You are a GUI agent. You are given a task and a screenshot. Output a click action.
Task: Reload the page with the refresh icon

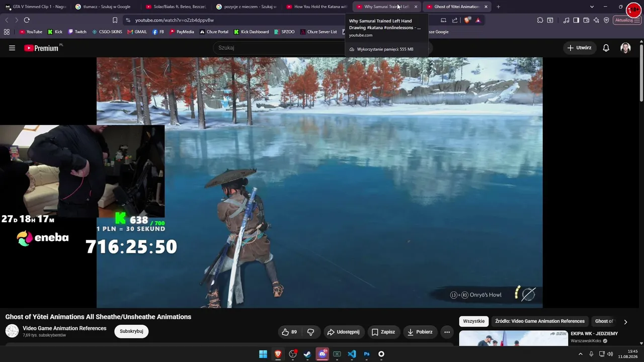(27, 20)
